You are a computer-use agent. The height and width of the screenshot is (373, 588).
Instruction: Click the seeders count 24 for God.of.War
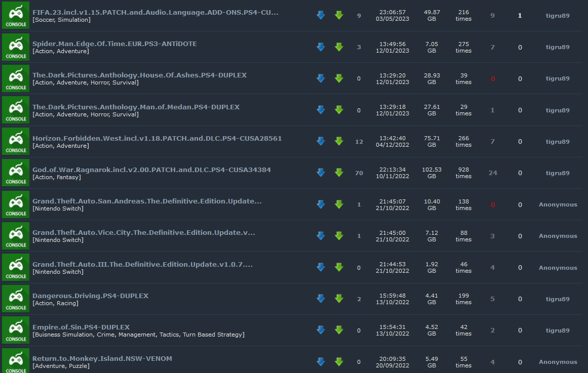(493, 173)
